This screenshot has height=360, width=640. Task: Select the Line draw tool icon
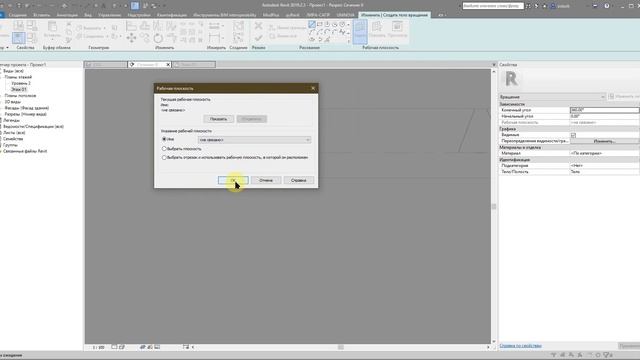312,24
